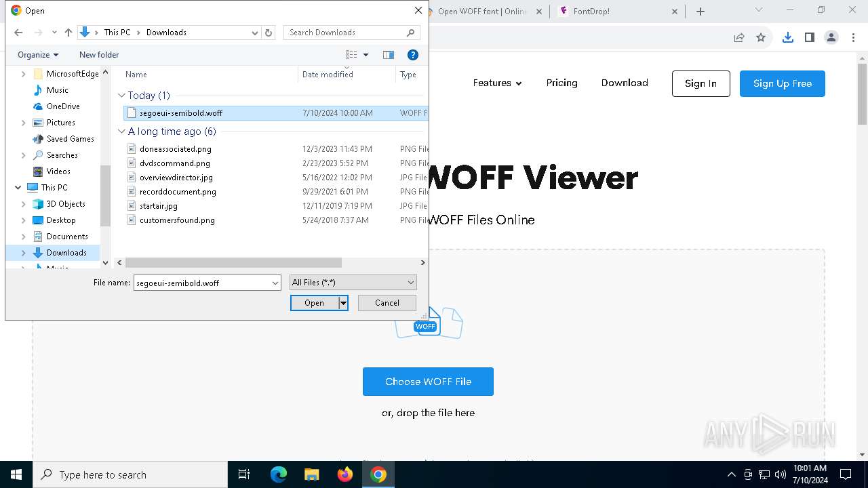Viewport: 868px width, 488px height.
Task: Refresh the Downloads folder listing
Action: (269, 33)
